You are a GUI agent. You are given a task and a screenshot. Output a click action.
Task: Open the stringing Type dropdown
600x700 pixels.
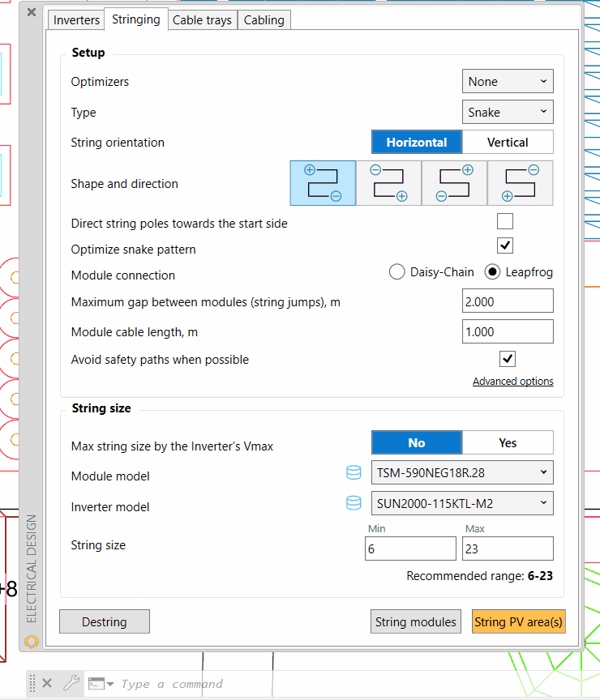pyautogui.click(x=508, y=112)
